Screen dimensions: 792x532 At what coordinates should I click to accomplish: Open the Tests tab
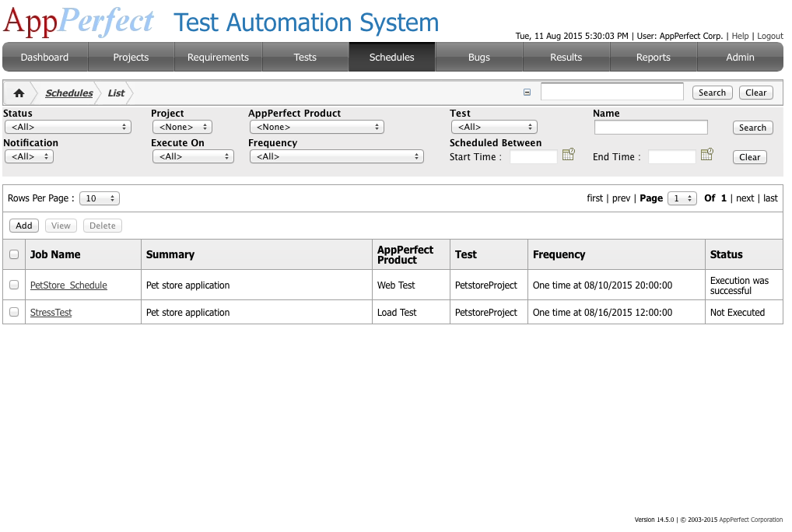(305, 57)
